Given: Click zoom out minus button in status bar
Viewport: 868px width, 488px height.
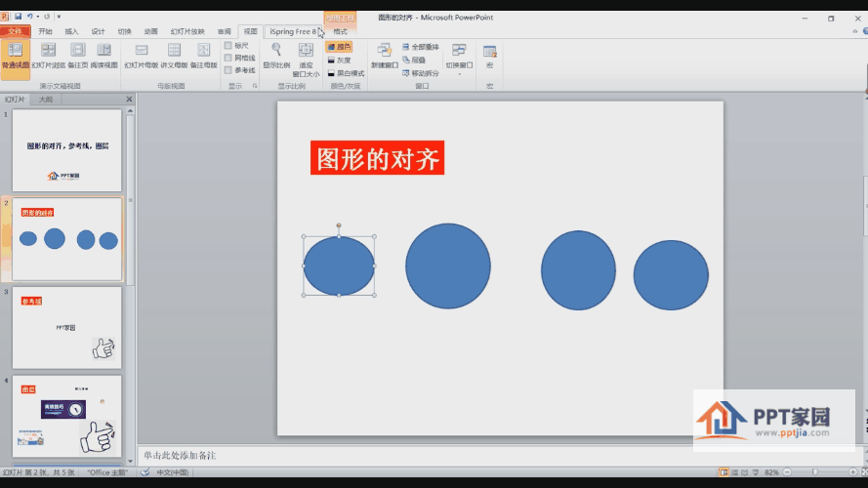Looking at the screenshot, I should [x=787, y=472].
